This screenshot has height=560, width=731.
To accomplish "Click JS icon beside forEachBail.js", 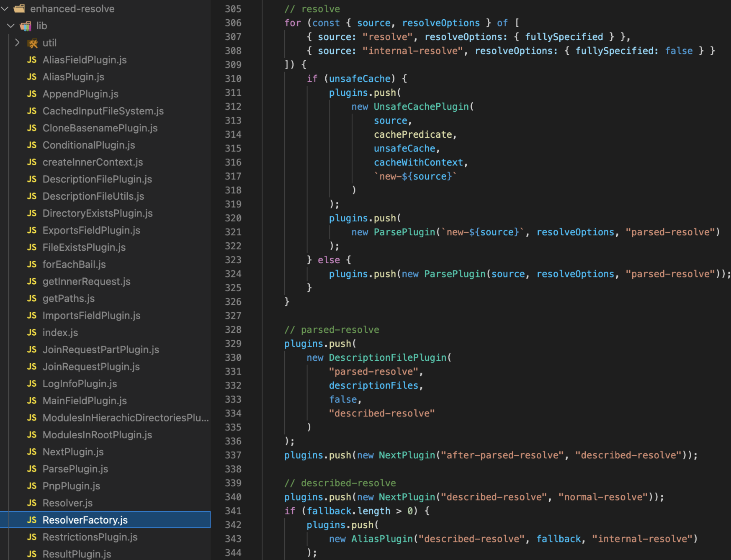I will click(32, 265).
